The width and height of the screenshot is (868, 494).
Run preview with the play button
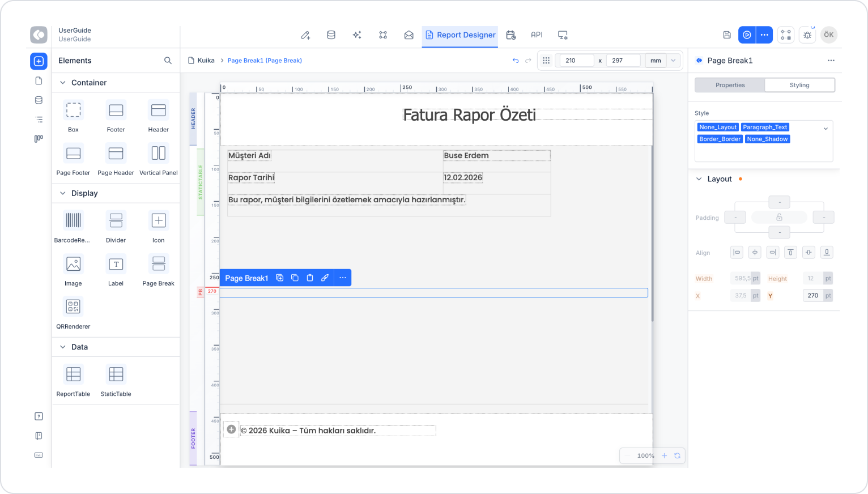coord(747,35)
